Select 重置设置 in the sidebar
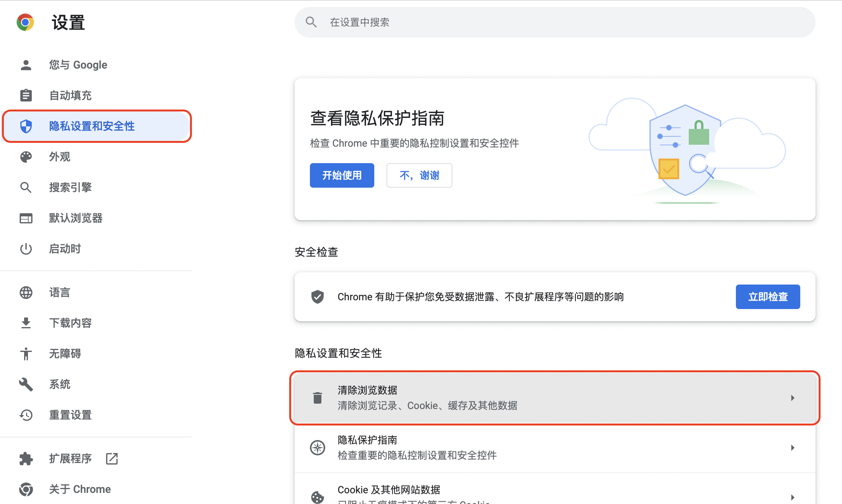The image size is (842, 504). [70, 415]
